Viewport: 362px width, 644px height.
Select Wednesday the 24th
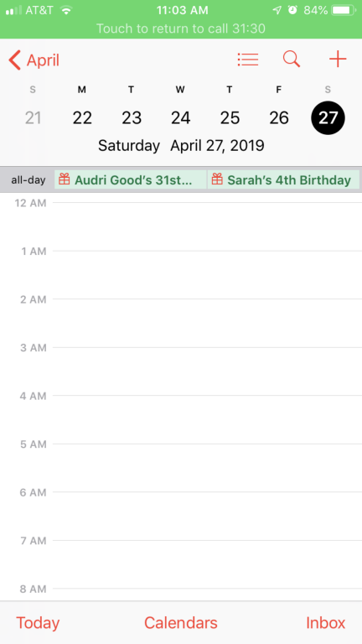181,118
